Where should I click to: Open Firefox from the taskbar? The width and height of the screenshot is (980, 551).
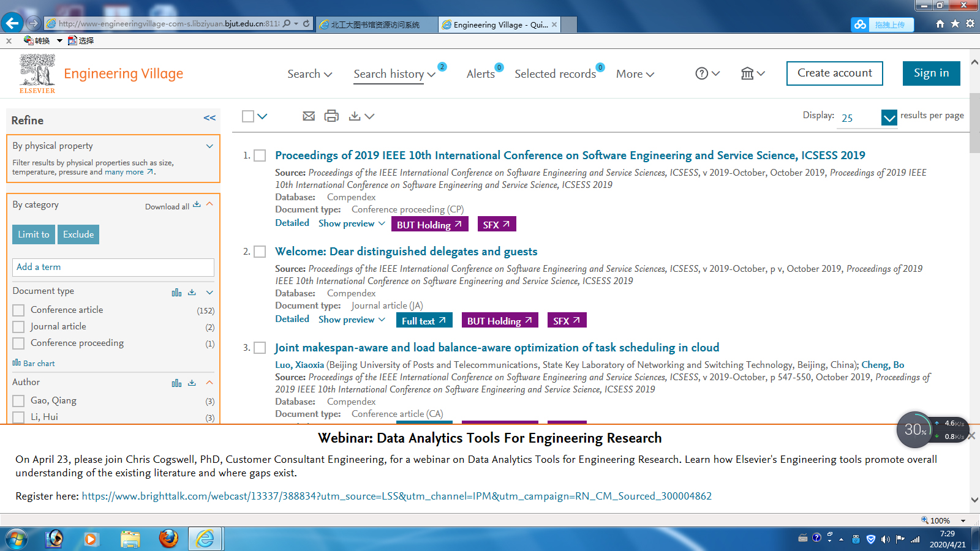pos(168,539)
